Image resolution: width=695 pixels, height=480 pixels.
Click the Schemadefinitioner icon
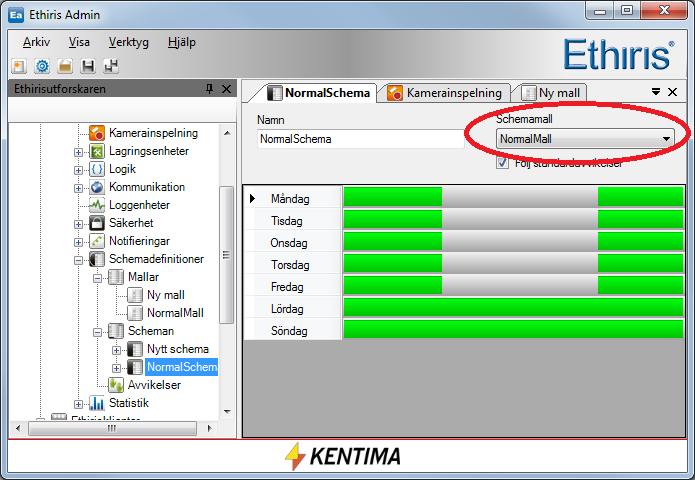pyautogui.click(x=97, y=259)
